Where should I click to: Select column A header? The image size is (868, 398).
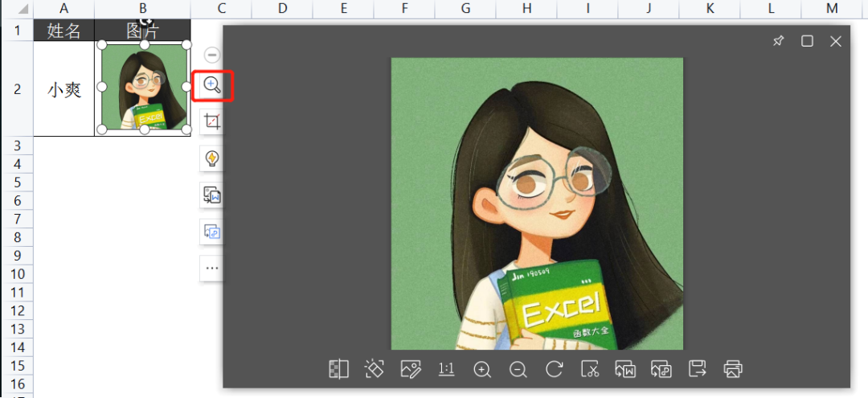point(64,8)
